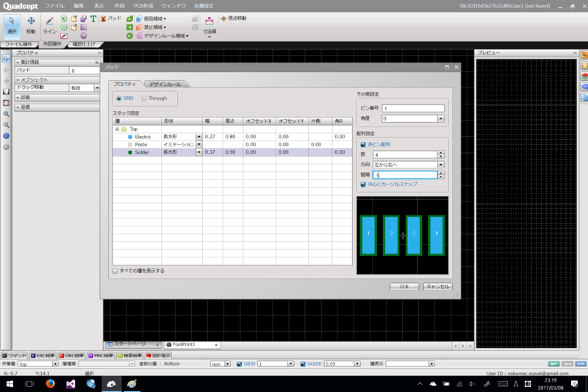Select the Through radio button

coord(144,99)
